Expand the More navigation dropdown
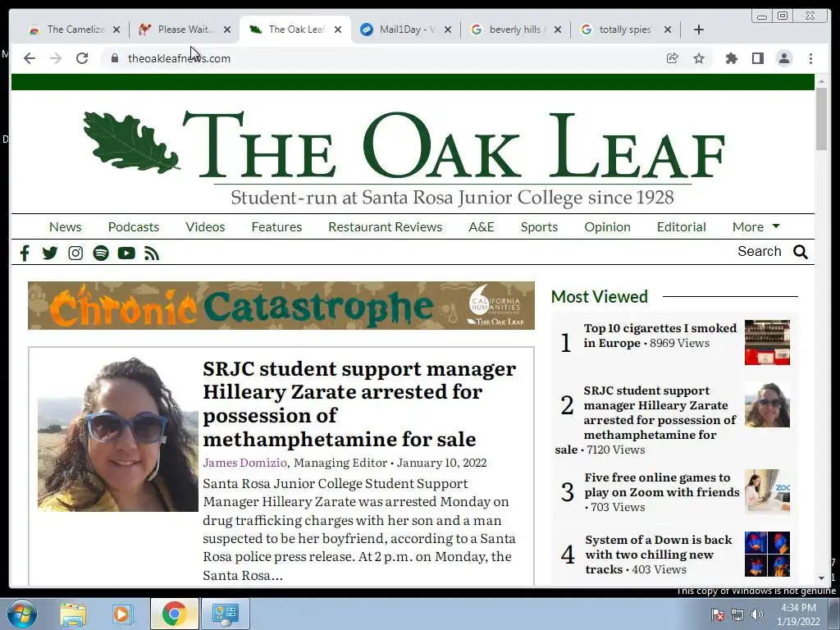 pos(756,226)
